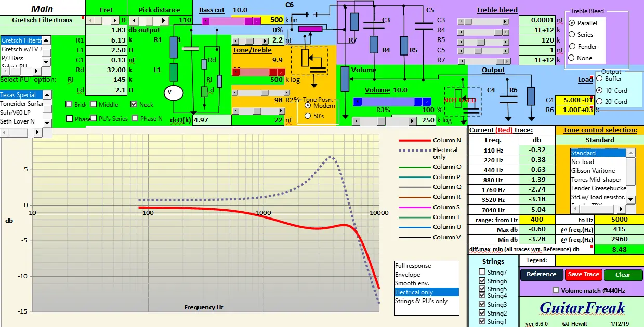The image size is (644, 327).
Task: Select the Series treble bleed option
Action: click(x=572, y=35)
